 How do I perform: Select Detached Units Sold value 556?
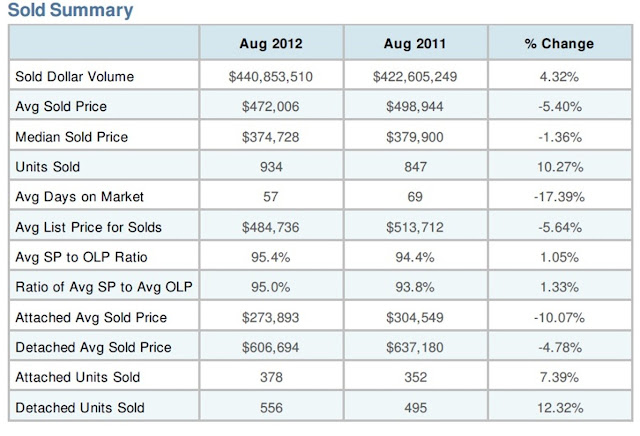coord(271,407)
